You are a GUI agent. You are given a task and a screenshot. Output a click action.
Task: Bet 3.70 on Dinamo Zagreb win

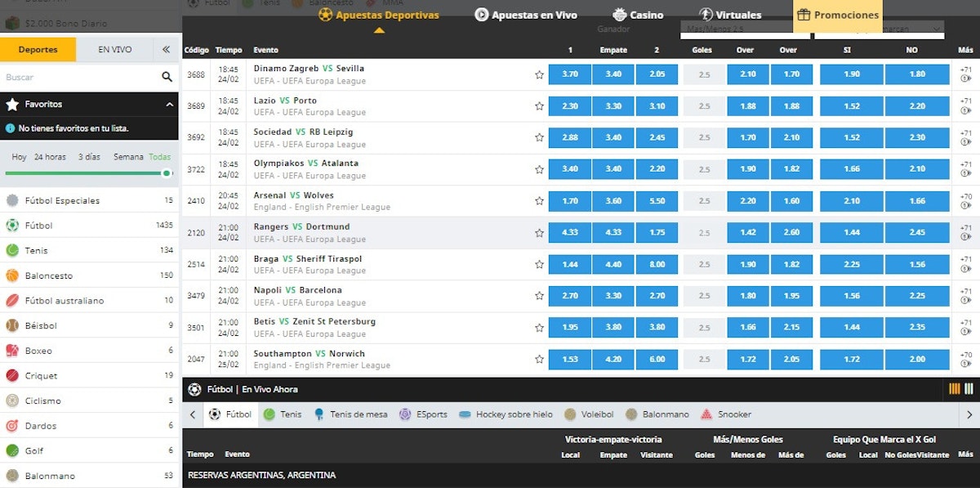tap(570, 74)
